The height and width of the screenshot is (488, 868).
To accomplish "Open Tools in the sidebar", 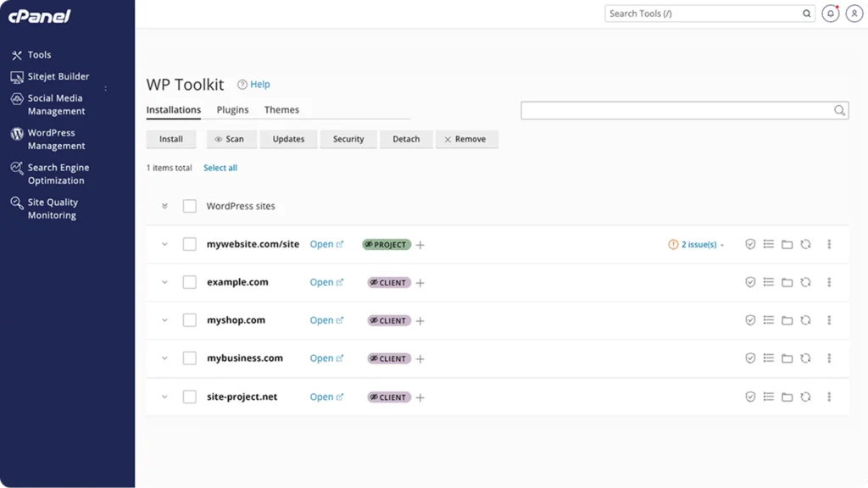I will [31, 55].
